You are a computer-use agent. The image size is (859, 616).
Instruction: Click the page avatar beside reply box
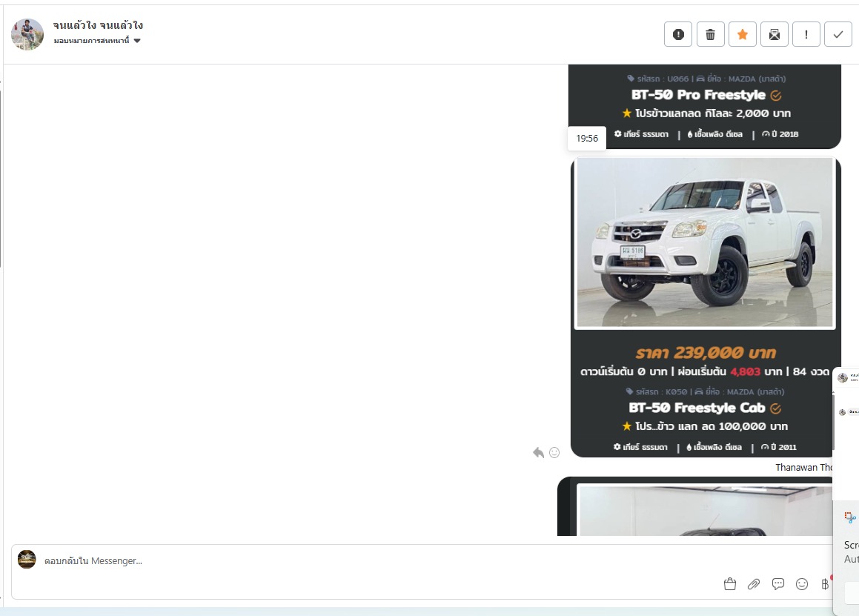27,560
